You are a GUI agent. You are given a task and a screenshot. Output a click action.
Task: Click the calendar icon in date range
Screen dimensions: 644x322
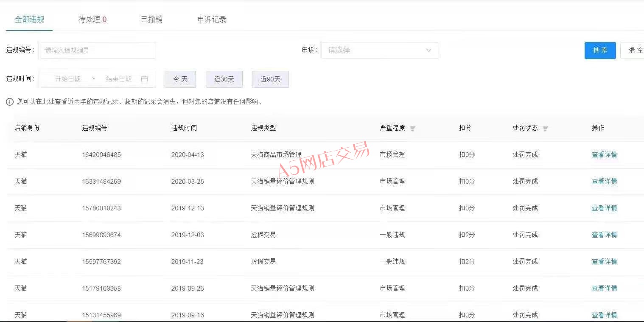point(144,79)
